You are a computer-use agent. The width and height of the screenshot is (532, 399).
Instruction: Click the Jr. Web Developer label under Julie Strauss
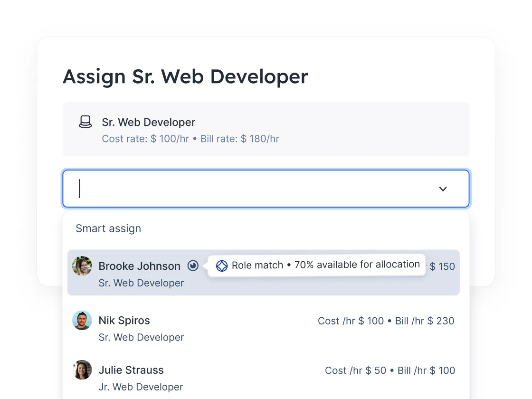click(141, 387)
